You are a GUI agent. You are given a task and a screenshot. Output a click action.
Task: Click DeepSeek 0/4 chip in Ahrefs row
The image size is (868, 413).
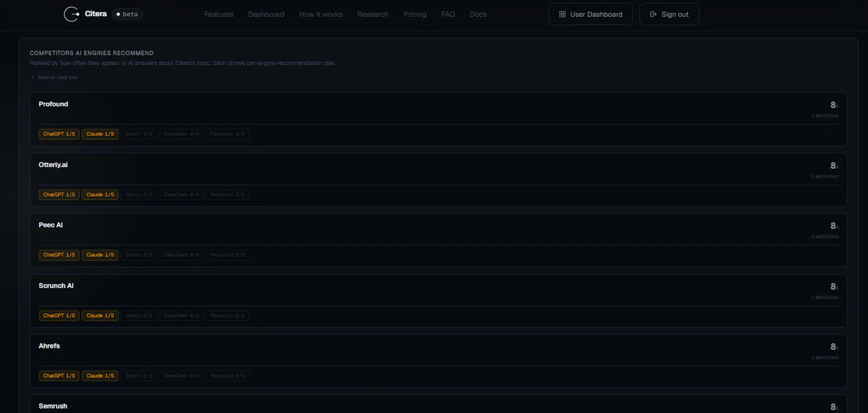tap(182, 376)
